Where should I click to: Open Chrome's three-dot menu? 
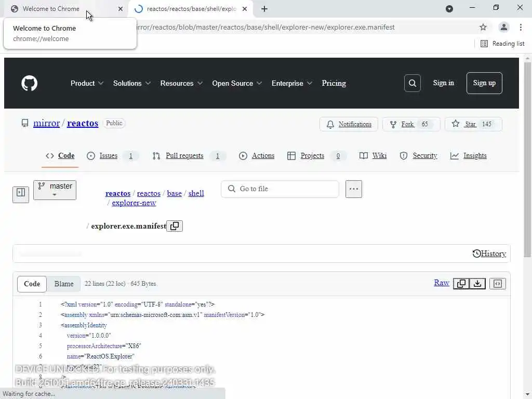(521, 27)
